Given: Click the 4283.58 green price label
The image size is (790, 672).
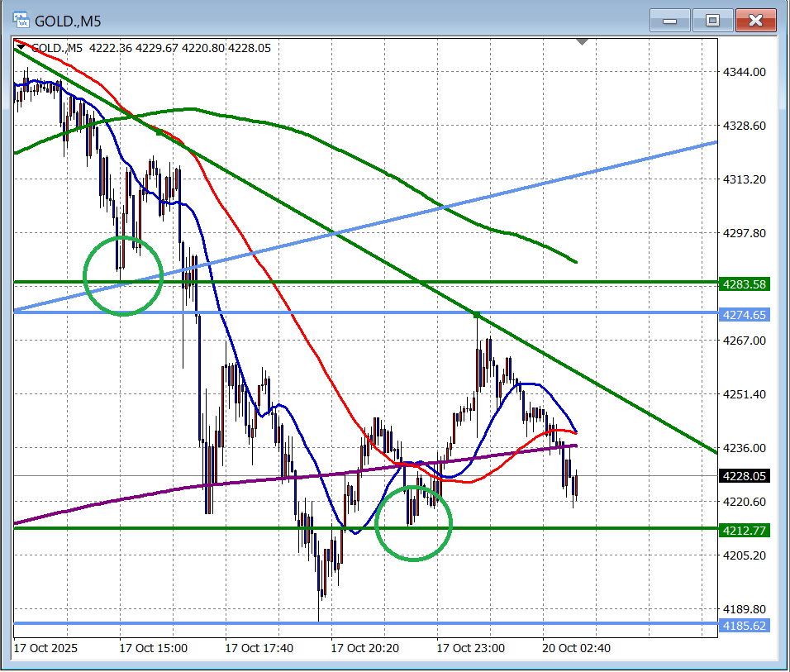Looking at the screenshot, I should (745, 284).
